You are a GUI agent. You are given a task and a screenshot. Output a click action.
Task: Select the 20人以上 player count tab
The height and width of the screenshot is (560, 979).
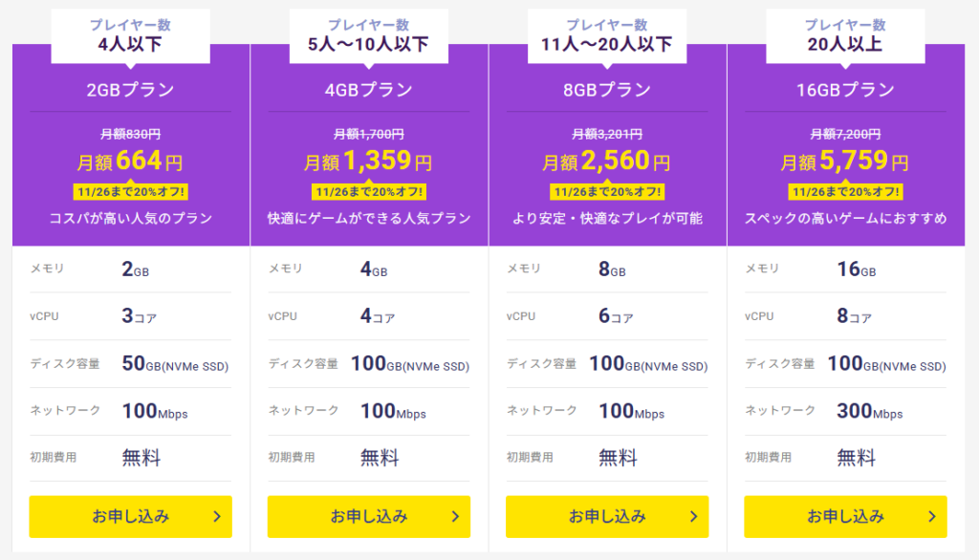(x=845, y=35)
